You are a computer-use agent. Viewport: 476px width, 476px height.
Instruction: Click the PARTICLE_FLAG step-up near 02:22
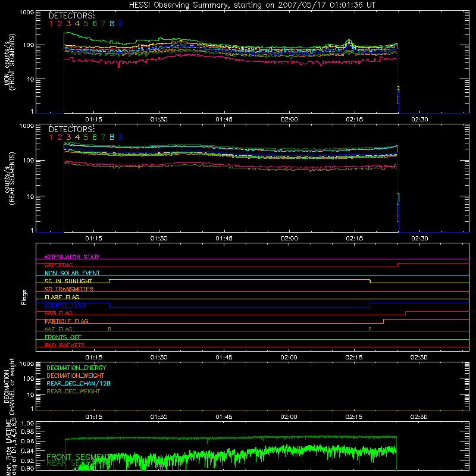coord(383,321)
